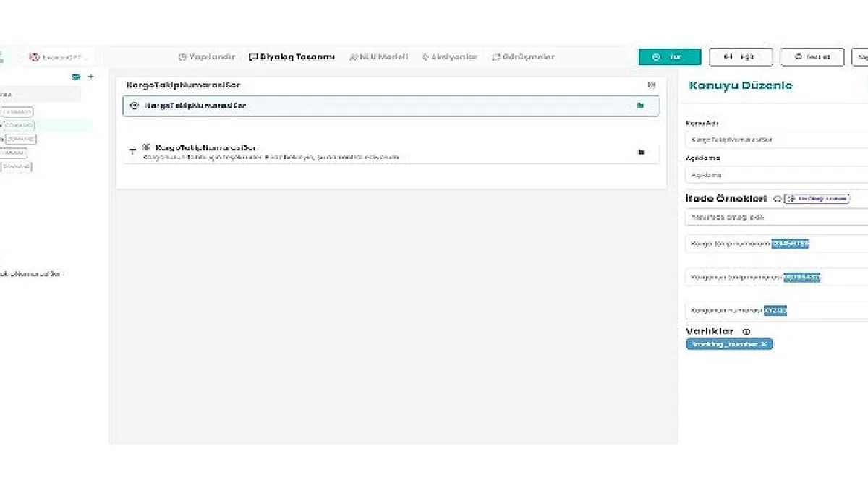Screen dimensions: 868x488
Task: Collapse the KargoTakipNumarasiSor response step
Action: [x=132, y=152]
